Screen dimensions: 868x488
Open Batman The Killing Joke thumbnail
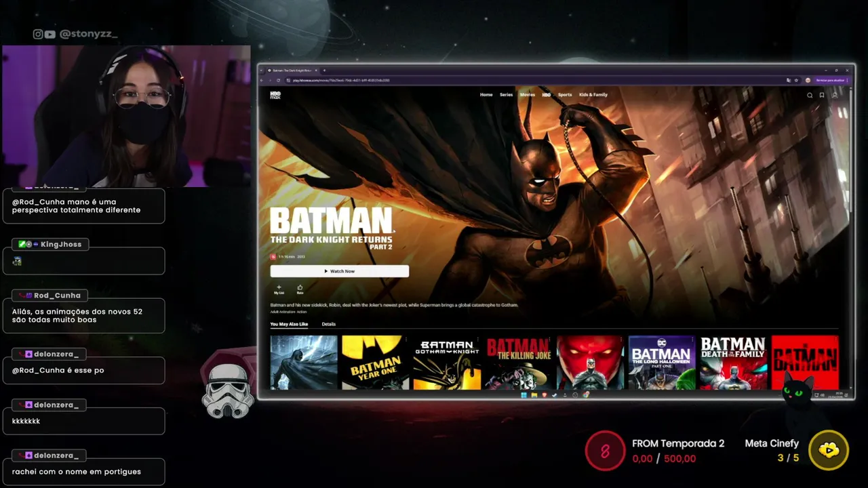pyautogui.click(x=519, y=363)
